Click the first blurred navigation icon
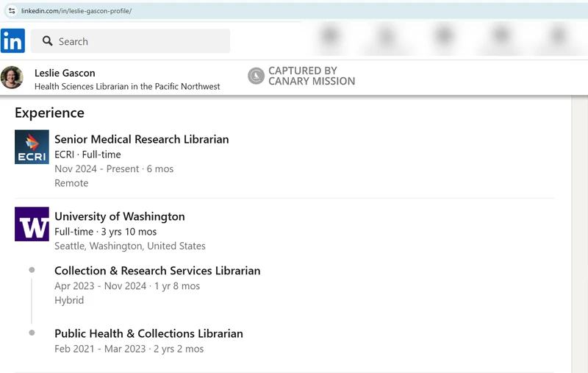 pos(330,37)
